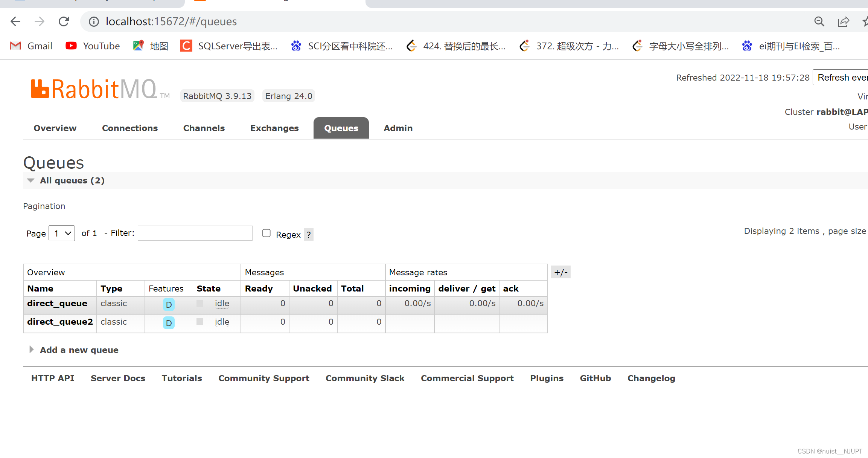Click the D durable badge for direct_queue
The height and width of the screenshot is (458, 868).
[169, 304]
